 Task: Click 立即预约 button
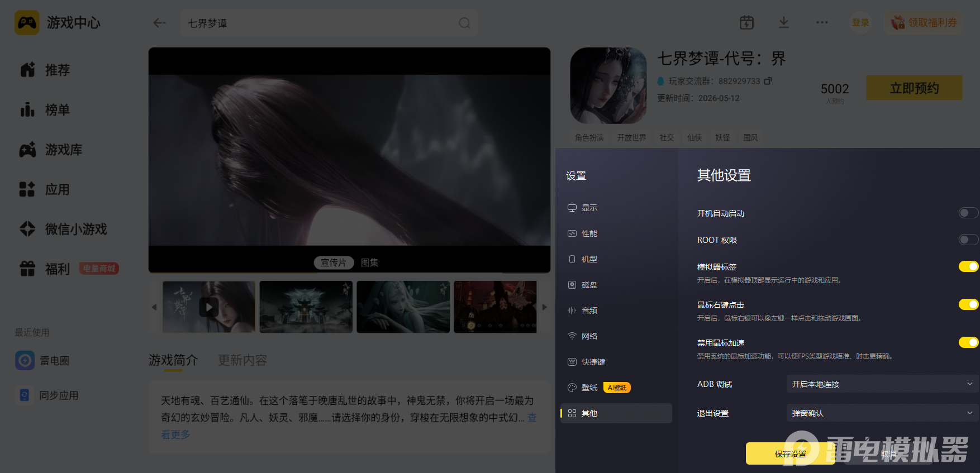coord(914,88)
